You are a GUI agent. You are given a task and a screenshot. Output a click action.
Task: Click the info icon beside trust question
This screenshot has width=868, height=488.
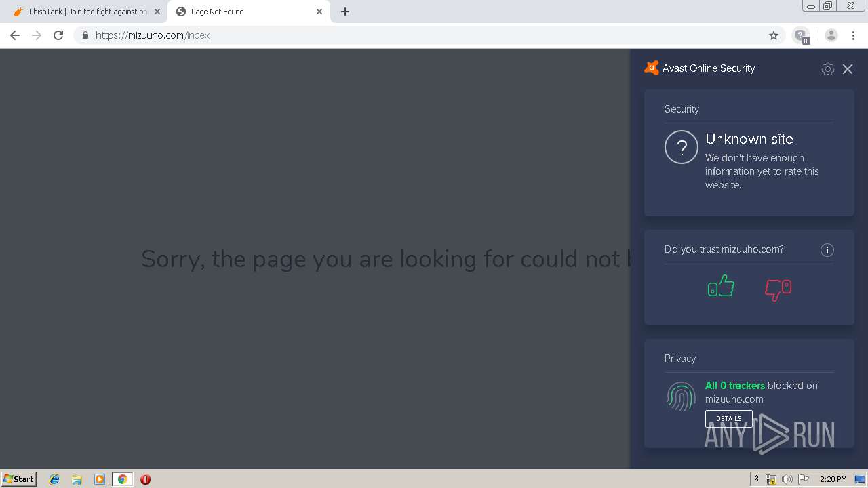[x=827, y=250]
